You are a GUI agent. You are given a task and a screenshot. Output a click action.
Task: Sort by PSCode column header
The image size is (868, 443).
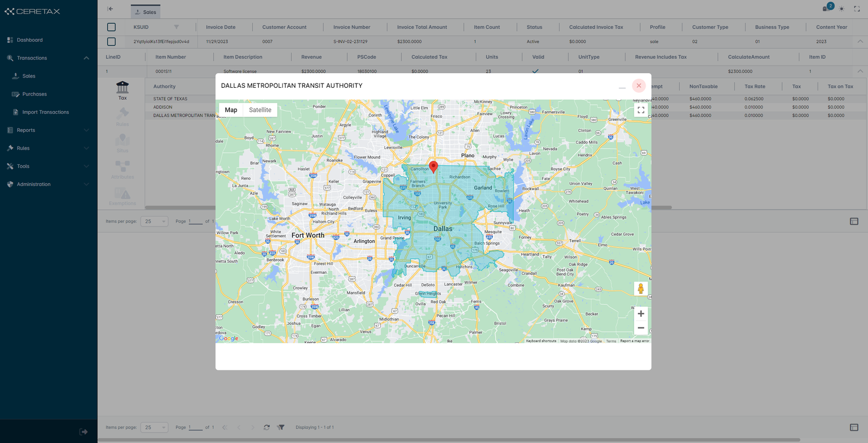click(x=367, y=57)
